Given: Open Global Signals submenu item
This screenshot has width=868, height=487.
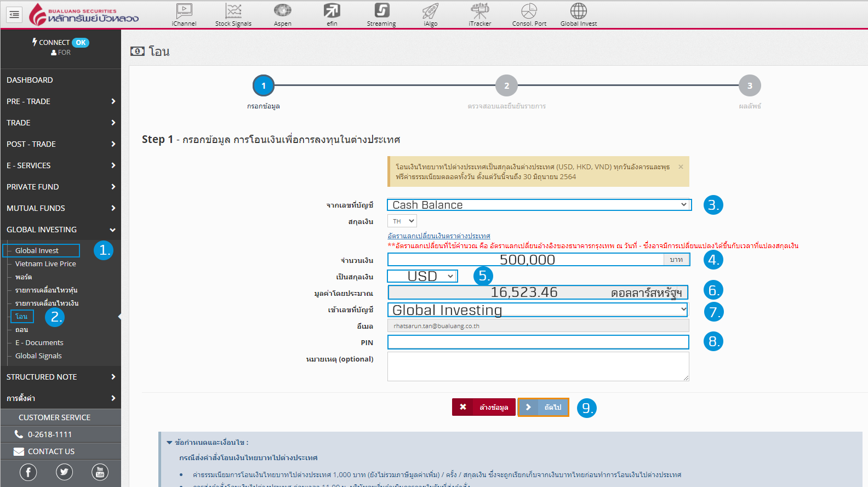Looking at the screenshot, I should (x=38, y=356).
